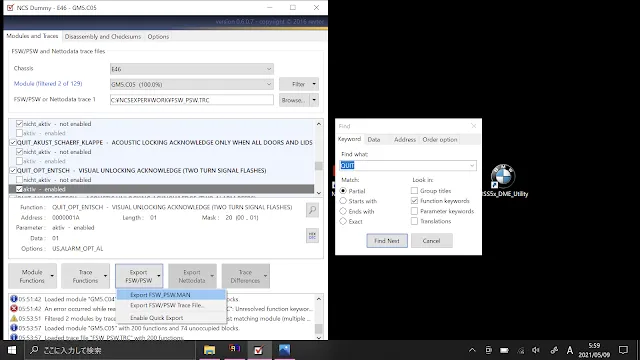Select the Exact match radio button
The width and height of the screenshot is (640, 360).
tap(343, 221)
